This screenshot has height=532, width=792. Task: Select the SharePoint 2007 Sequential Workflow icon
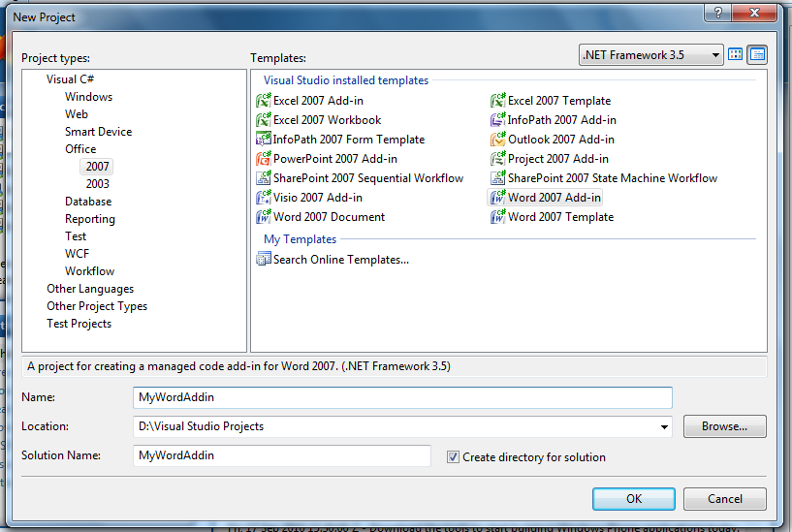tap(263, 177)
